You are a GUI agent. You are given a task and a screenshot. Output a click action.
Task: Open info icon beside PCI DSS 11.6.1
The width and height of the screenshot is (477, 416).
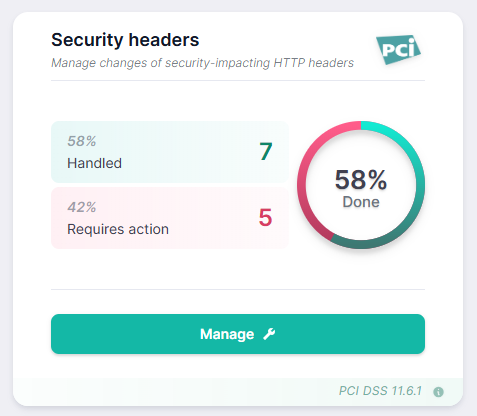(x=438, y=392)
